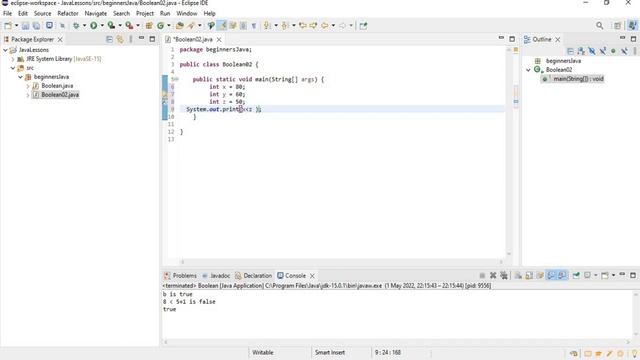Screen dimensions: 640x360
Task: Click the Open Perspective icon
Action: [618, 25]
